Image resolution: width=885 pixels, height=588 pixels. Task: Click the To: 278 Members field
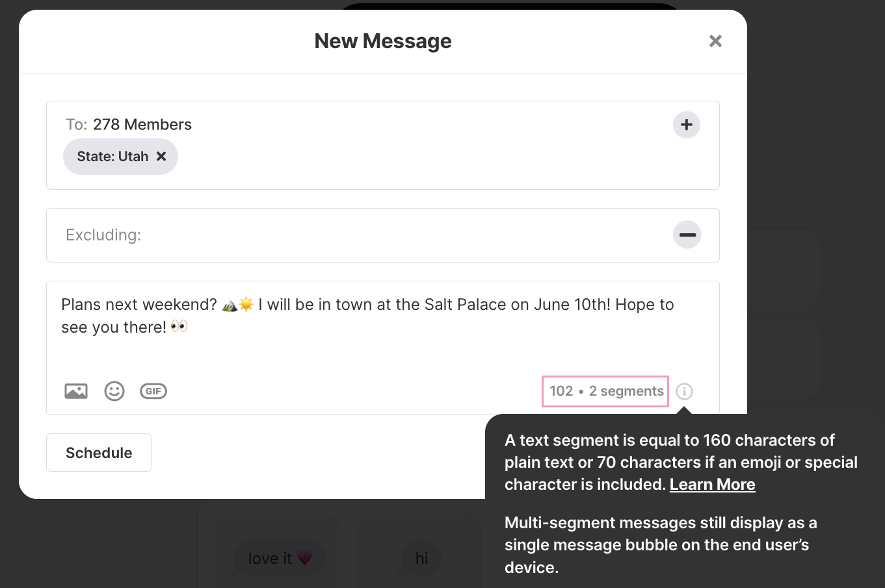point(383,145)
